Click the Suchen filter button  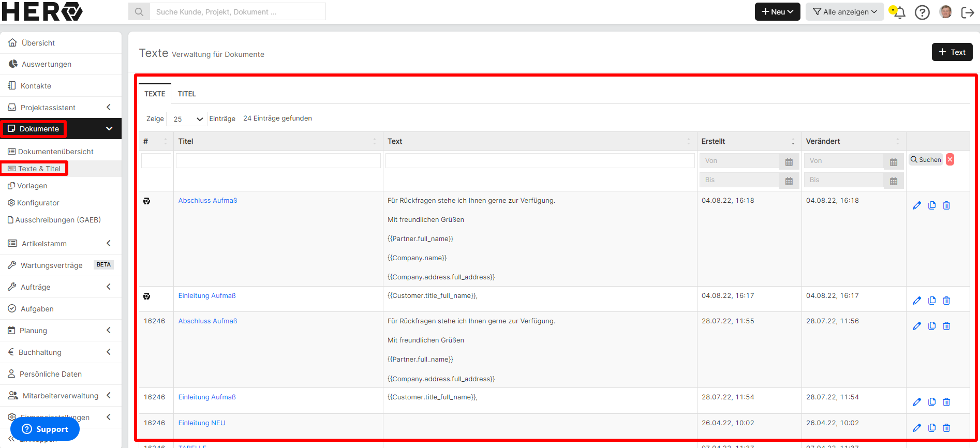click(926, 159)
